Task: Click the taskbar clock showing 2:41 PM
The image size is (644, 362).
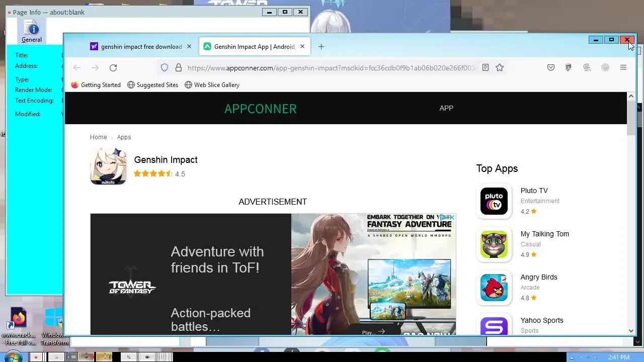Action: [x=618, y=357]
